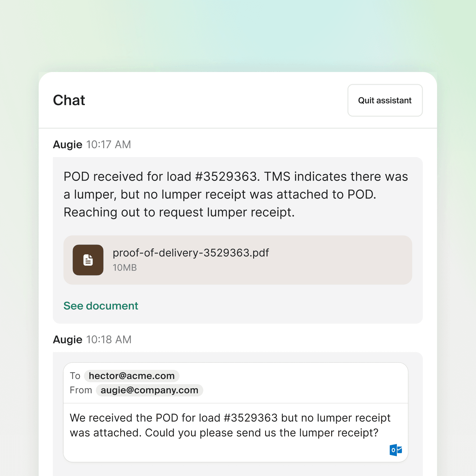Click the 10:18 AM timestamp
The height and width of the screenshot is (476, 476).
(x=109, y=339)
